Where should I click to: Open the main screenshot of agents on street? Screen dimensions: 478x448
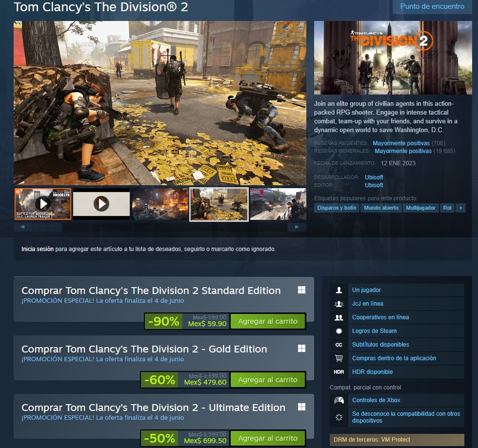[160, 103]
